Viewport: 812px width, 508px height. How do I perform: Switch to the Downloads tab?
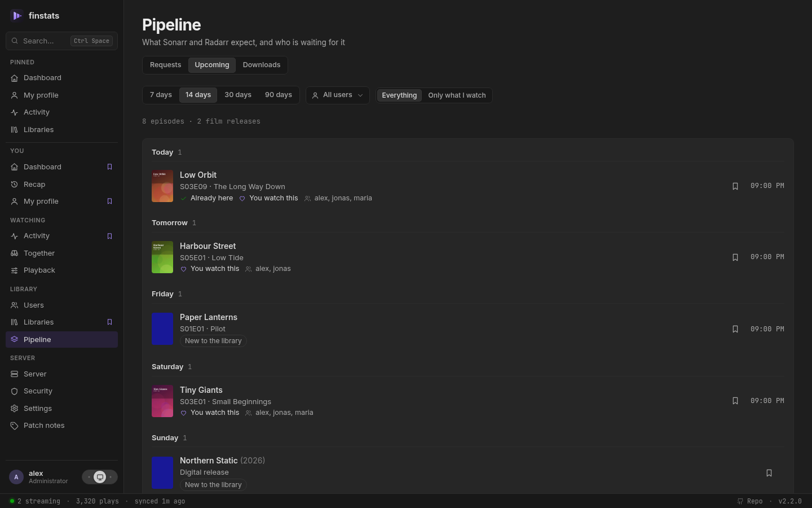(262, 65)
